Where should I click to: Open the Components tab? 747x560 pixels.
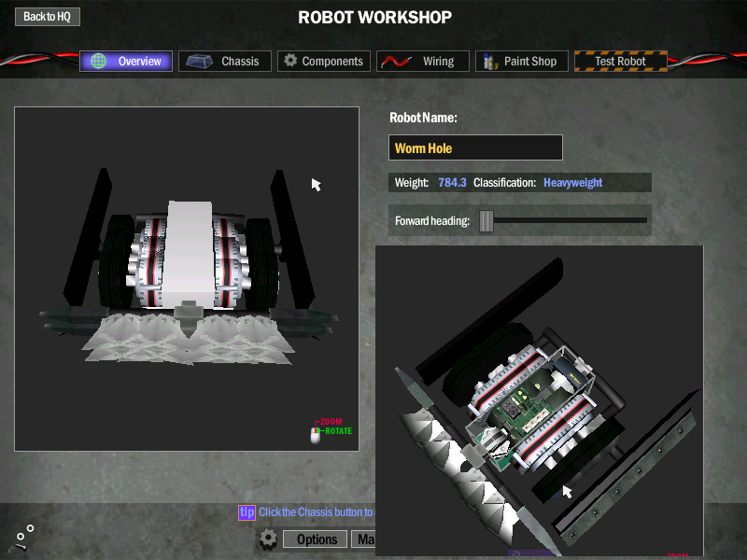tap(324, 61)
